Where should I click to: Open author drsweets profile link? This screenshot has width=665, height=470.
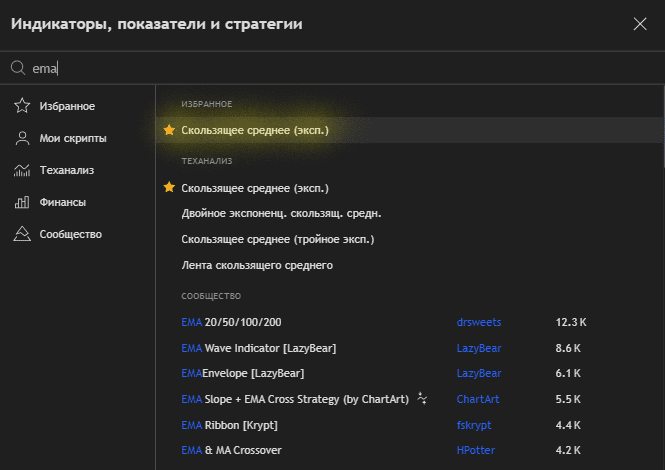point(479,322)
